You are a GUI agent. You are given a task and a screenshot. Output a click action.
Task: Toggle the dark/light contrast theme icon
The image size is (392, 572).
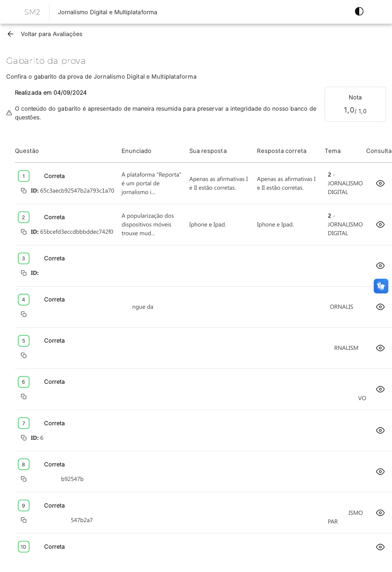pyautogui.click(x=359, y=12)
